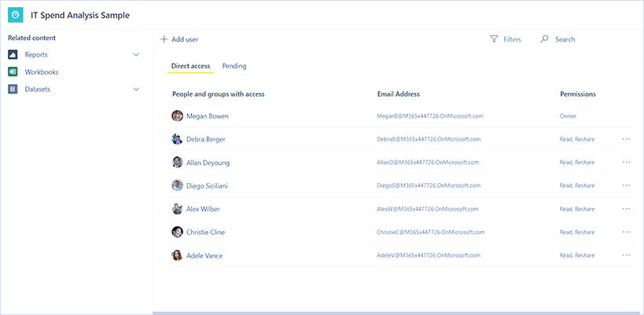Open Datasets in related content
Screen dimensions: 644x315
(x=38, y=89)
